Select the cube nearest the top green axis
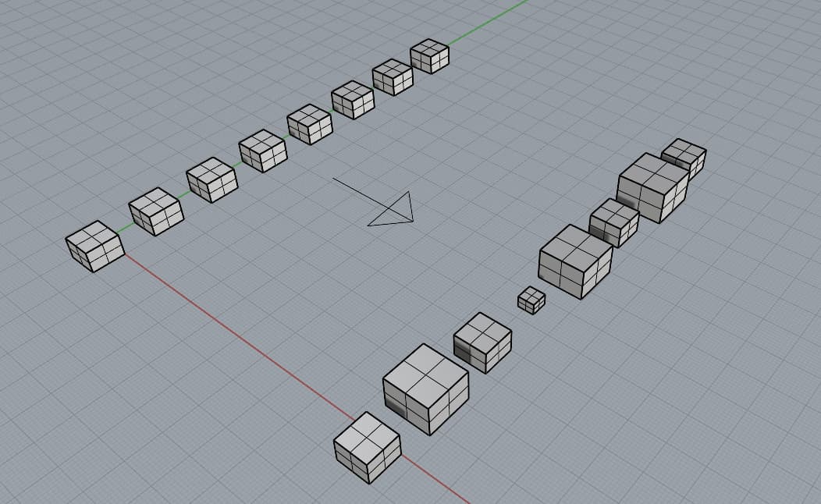This screenshot has width=821, height=504. click(x=431, y=58)
